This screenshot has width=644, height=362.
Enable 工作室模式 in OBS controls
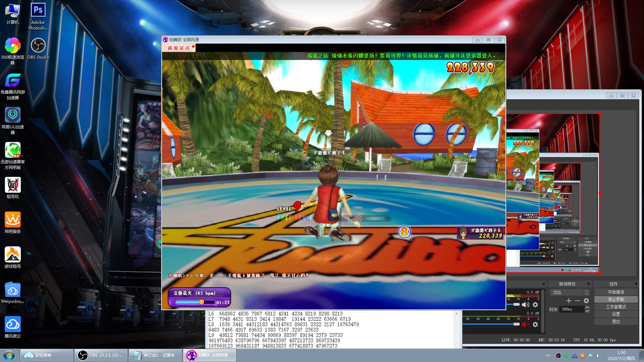pos(616,307)
